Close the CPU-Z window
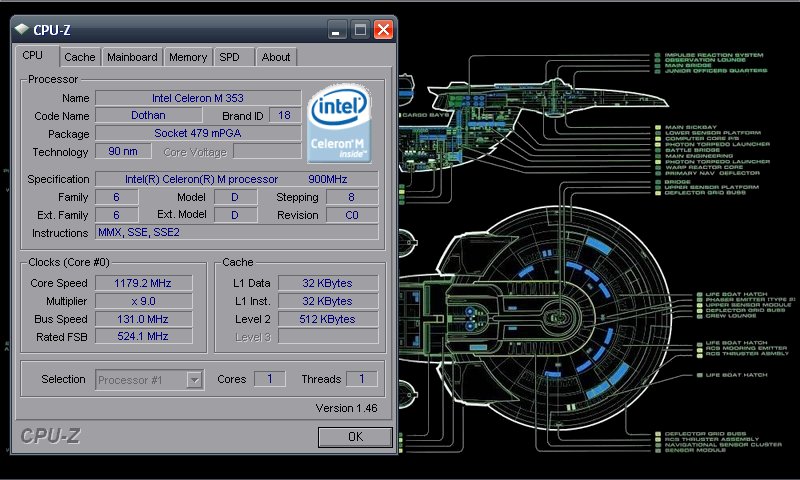Screen dimensions: 800x480 coord(383,30)
